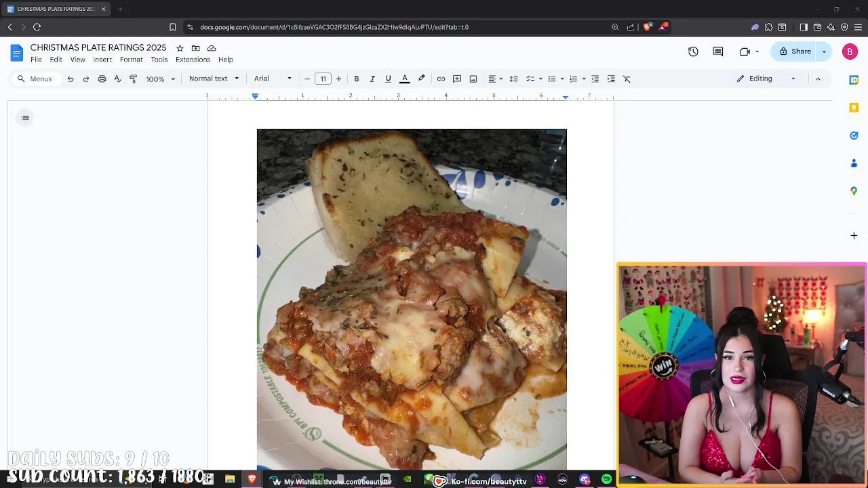
Task: Toggle bold formatting
Action: coord(356,79)
